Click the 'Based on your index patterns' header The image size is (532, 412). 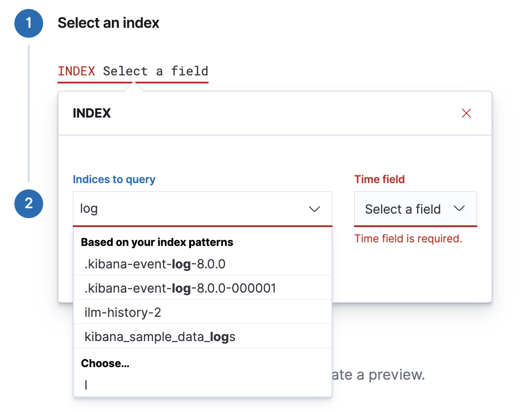click(157, 242)
